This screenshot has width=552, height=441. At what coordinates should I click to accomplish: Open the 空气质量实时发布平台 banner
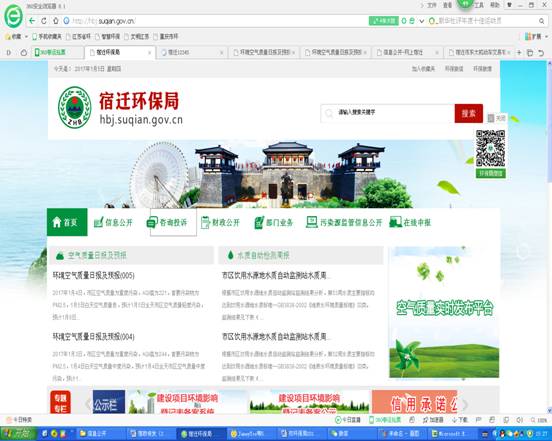(x=444, y=312)
